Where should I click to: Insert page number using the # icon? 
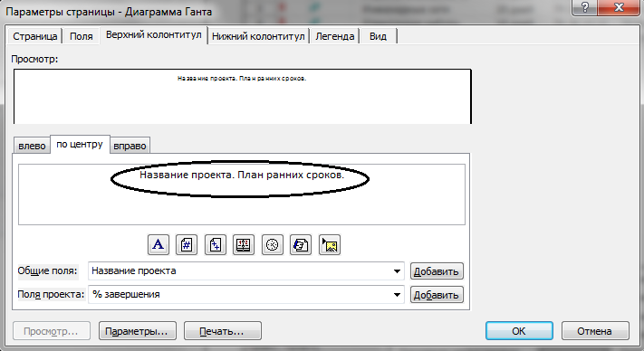pyautogui.click(x=187, y=245)
